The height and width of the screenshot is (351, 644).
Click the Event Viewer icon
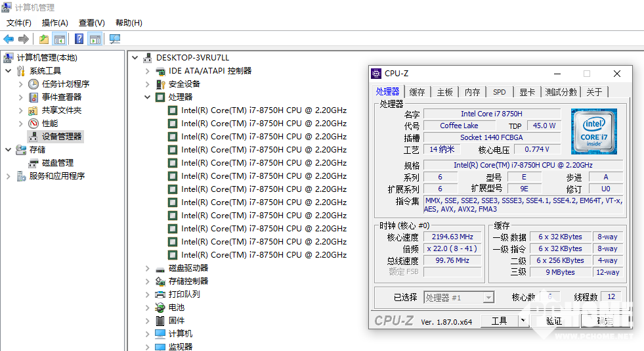[33, 97]
